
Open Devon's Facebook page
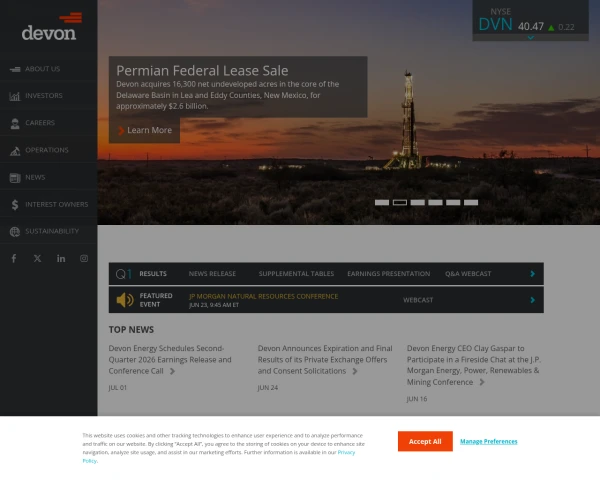[x=14, y=258]
